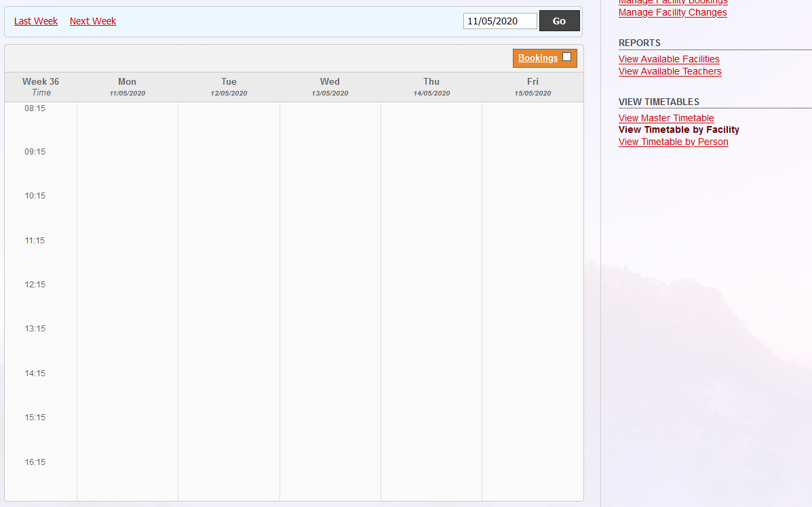Open View Available Teachers report
The image size is (812, 507).
coord(670,71)
